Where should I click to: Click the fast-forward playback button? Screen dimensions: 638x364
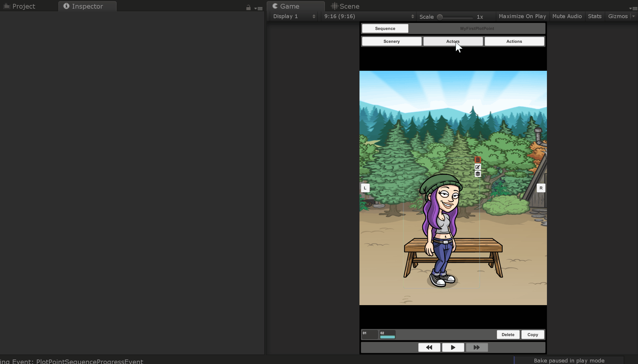tap(477, 347)
